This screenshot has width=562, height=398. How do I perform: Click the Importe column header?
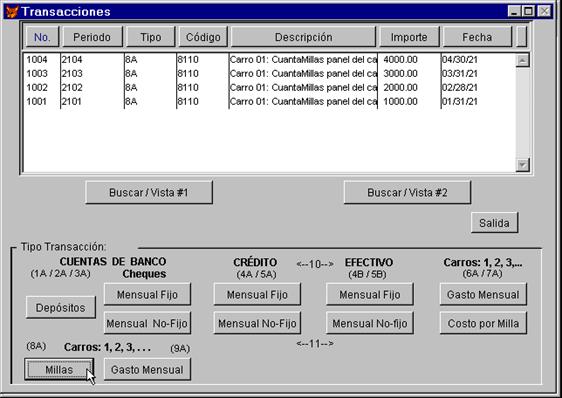point(409,37)
